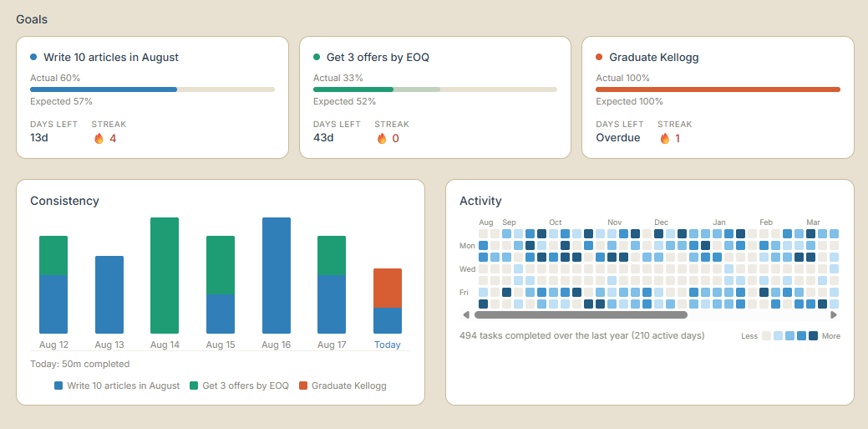The image size is (868, 429).
Task: Click the Goals section heading
Action: [x=32, y=19]
